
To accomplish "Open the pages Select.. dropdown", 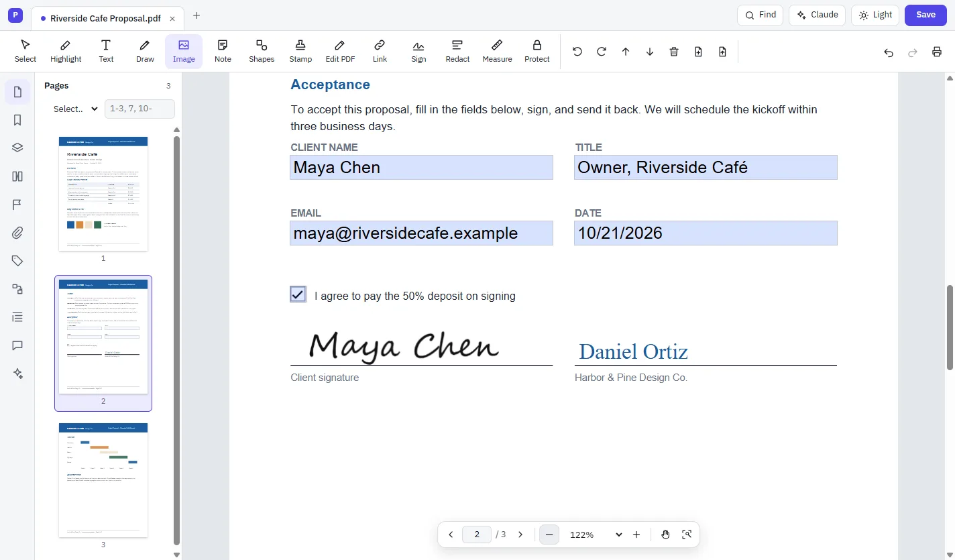I will tap(75, 109).
